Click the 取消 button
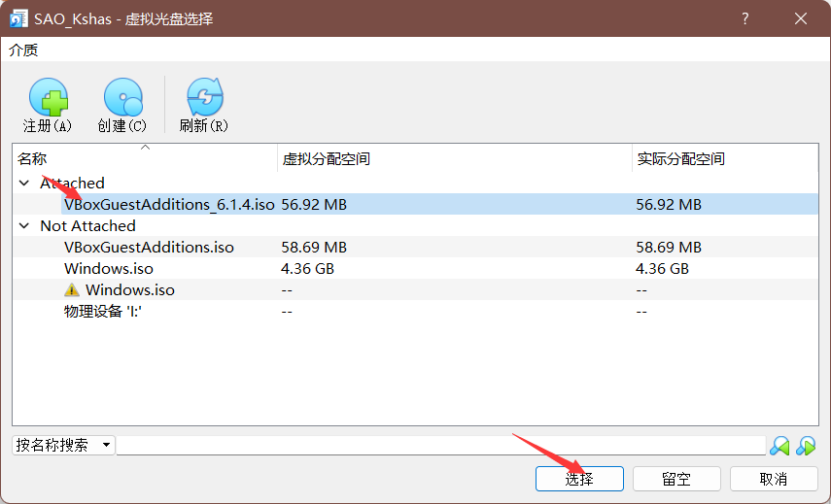Image resolution: width=831 pixels, height=504 pixels. point(774,479)
